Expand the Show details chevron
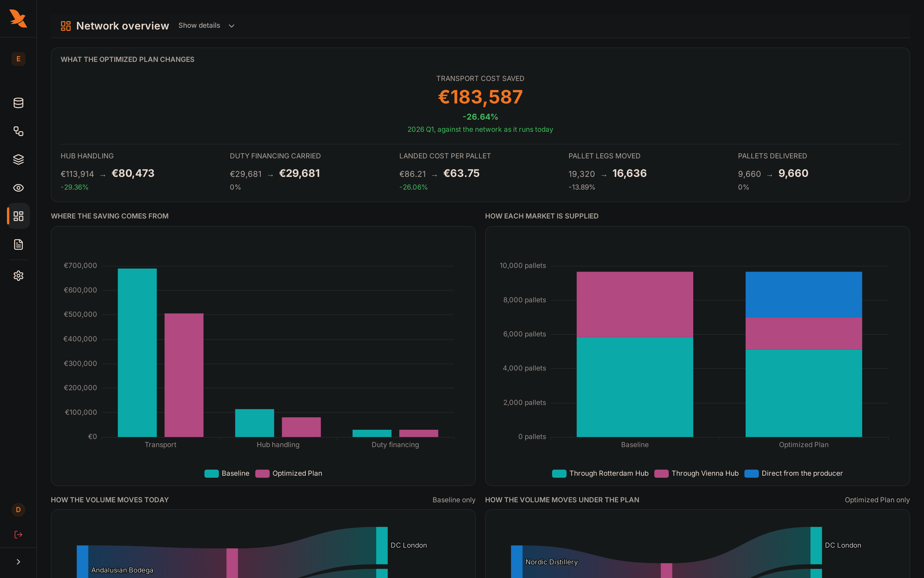The height and width of the screenshot is (578, 924). tap(231, 26)
